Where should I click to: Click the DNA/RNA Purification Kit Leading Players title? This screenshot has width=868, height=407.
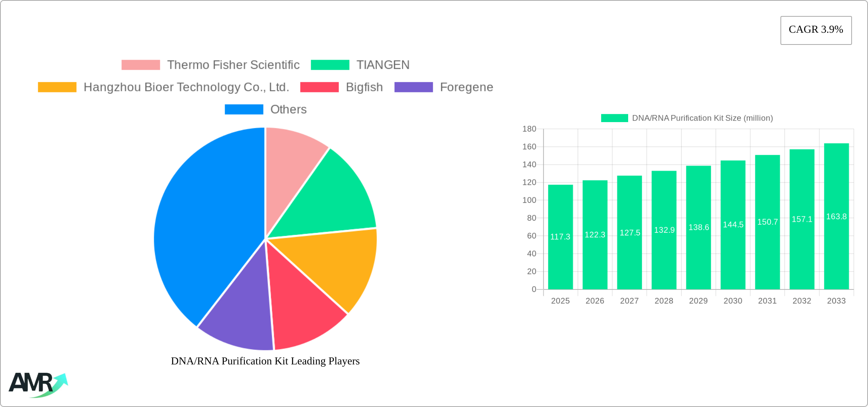point(265,361)
